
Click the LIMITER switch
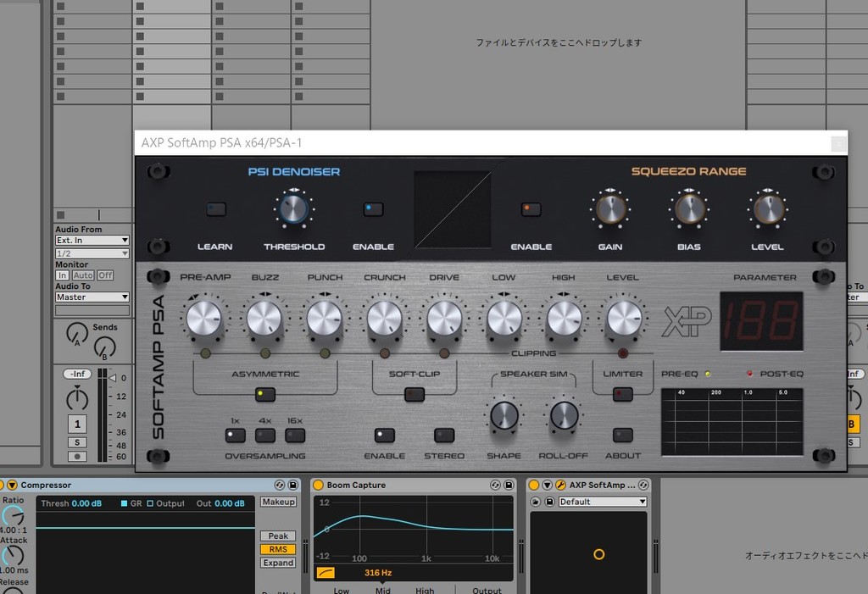click(x=623, y=394)
